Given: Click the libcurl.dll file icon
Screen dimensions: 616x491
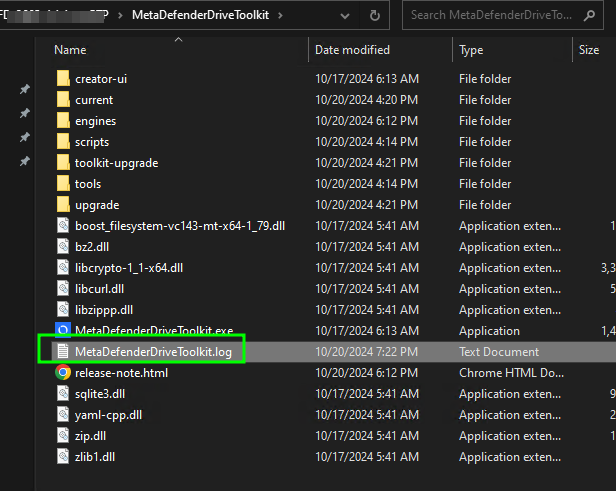Looking at the screenshot, I should [63, 289].
